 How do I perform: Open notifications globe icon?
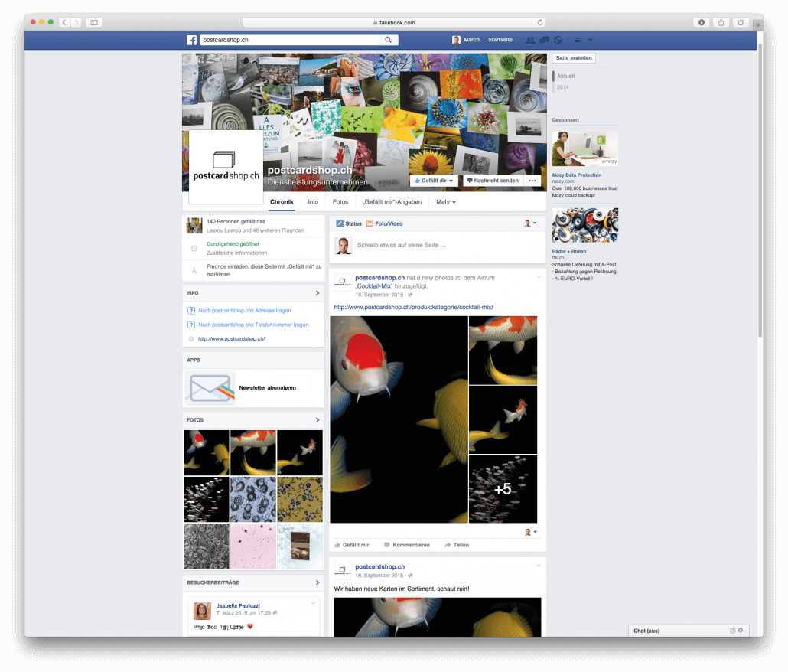click(x=558, y=41)
